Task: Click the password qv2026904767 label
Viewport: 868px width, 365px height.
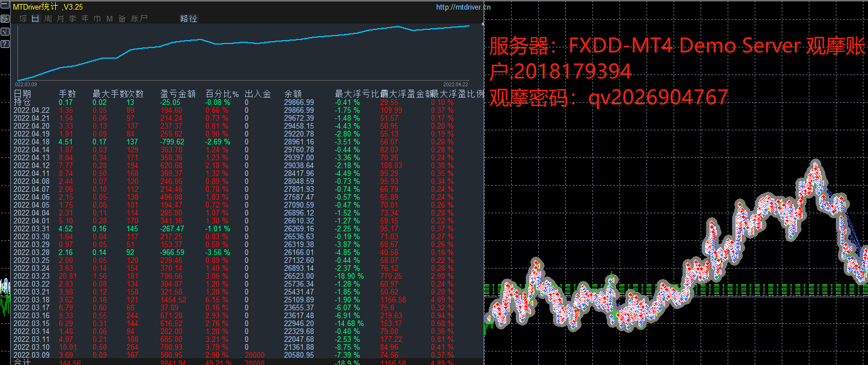Action: coord(659,98)
